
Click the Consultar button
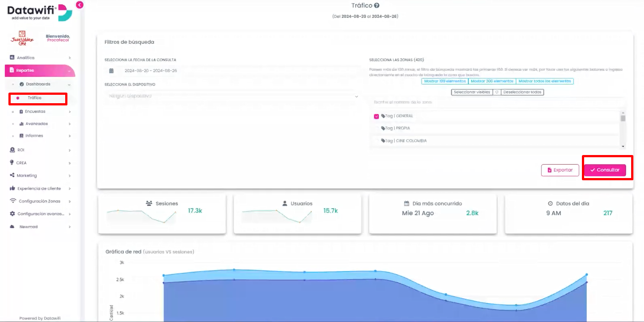[605, 170]
